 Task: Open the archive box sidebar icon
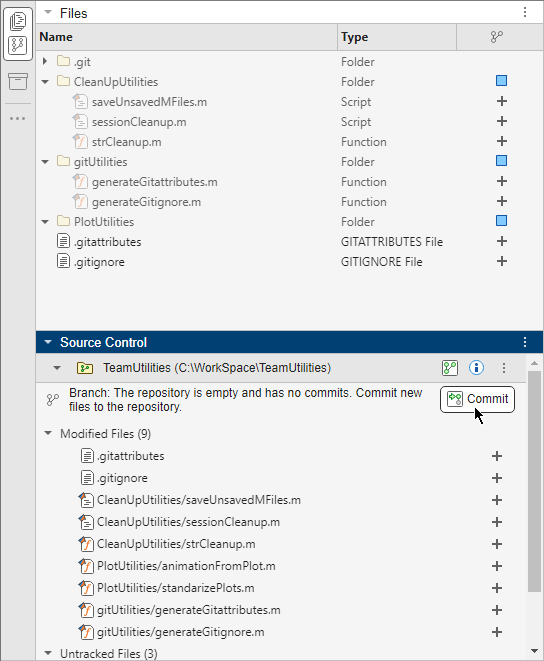(x=18, y=81)
